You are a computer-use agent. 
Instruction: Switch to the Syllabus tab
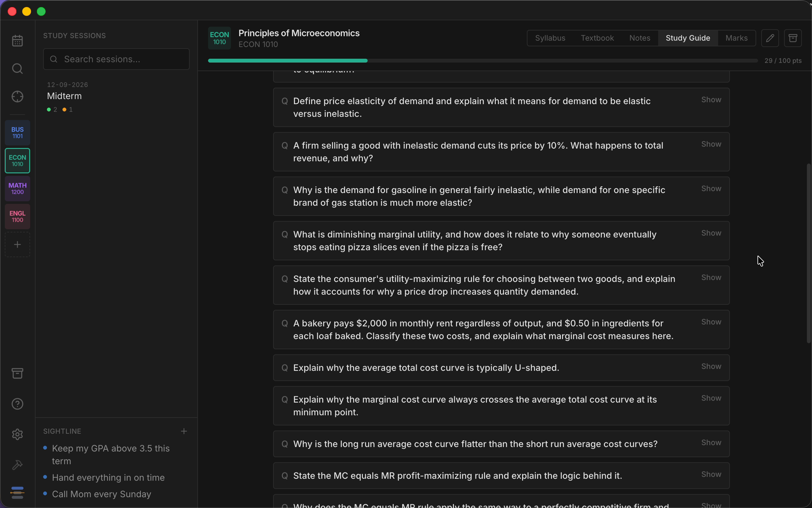[550, 38]
